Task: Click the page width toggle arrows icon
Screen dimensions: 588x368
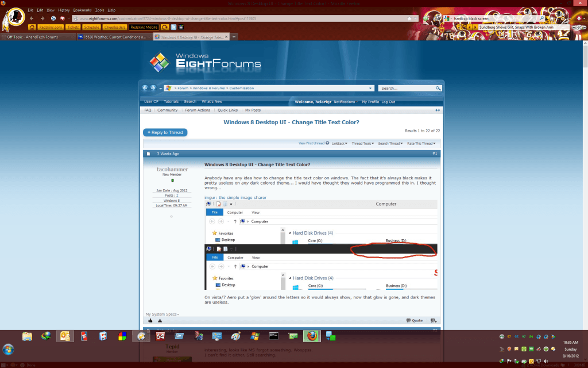Action: click(438, 110)
